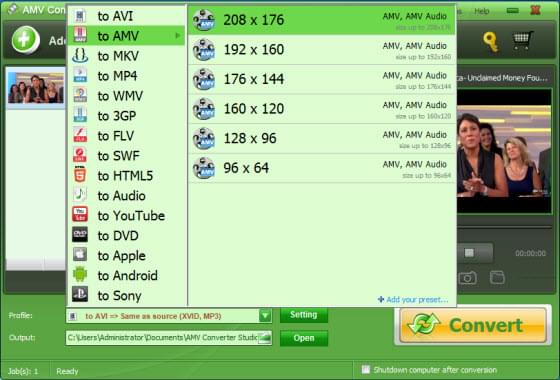Click the Sony PlayStation icon

click(x=80, y=294)
